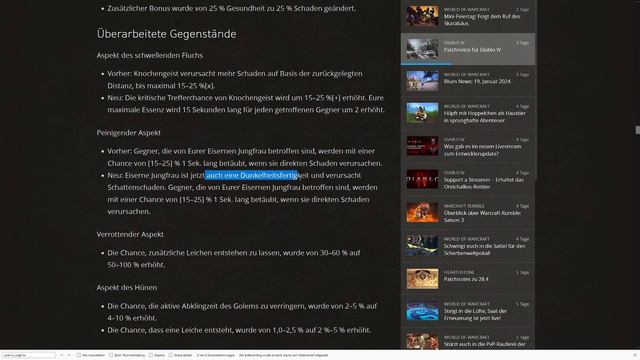Close the find bar with the X
The image size is (640, 360).
[x=635, y=355]
